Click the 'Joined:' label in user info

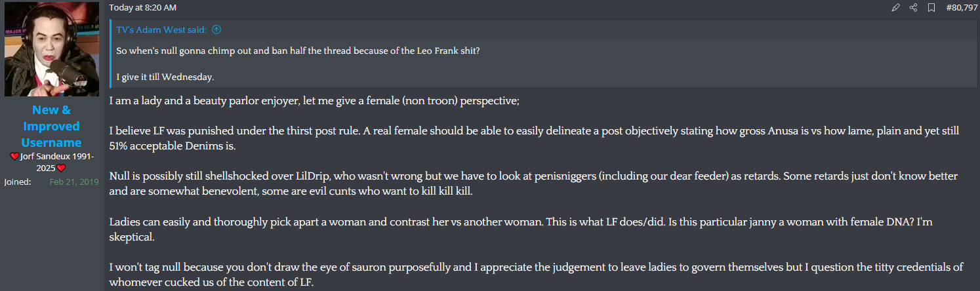point(18,182)
